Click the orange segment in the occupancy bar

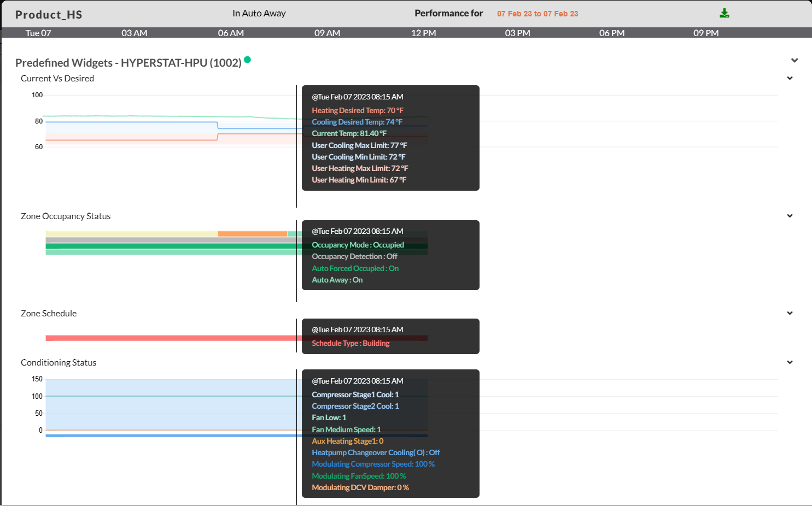click(x=252, y=234)
